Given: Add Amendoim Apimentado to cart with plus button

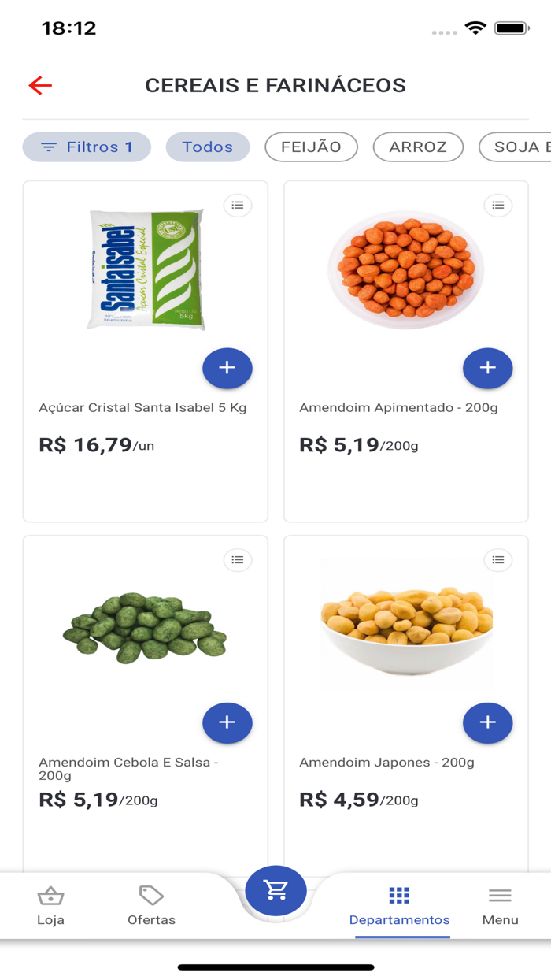Looking at the screenshot, I should (487, 368).
